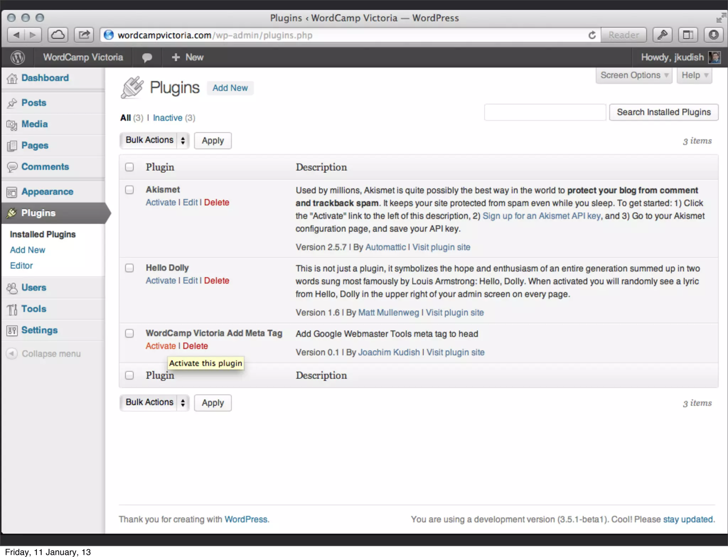Screen dimensions: 728x560
Task: Click the jkudish avatar thumbnail
Action: coord(714,57)
